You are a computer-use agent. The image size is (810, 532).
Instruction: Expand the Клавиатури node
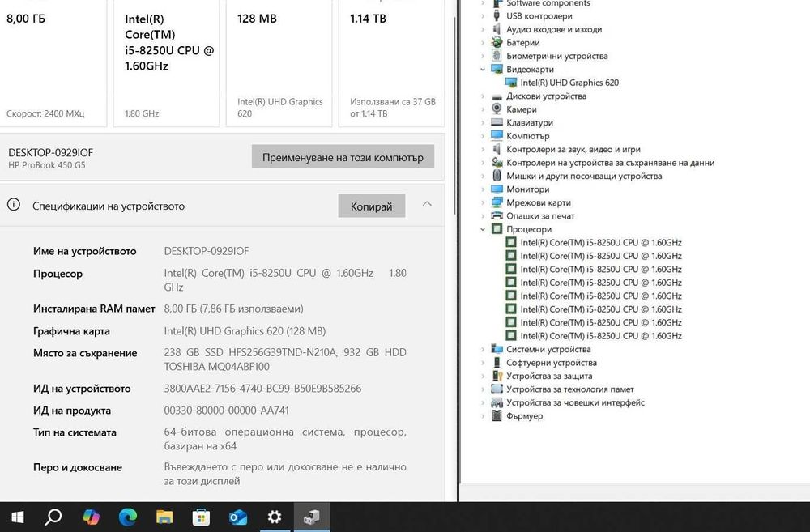click(x=483, y=122)
